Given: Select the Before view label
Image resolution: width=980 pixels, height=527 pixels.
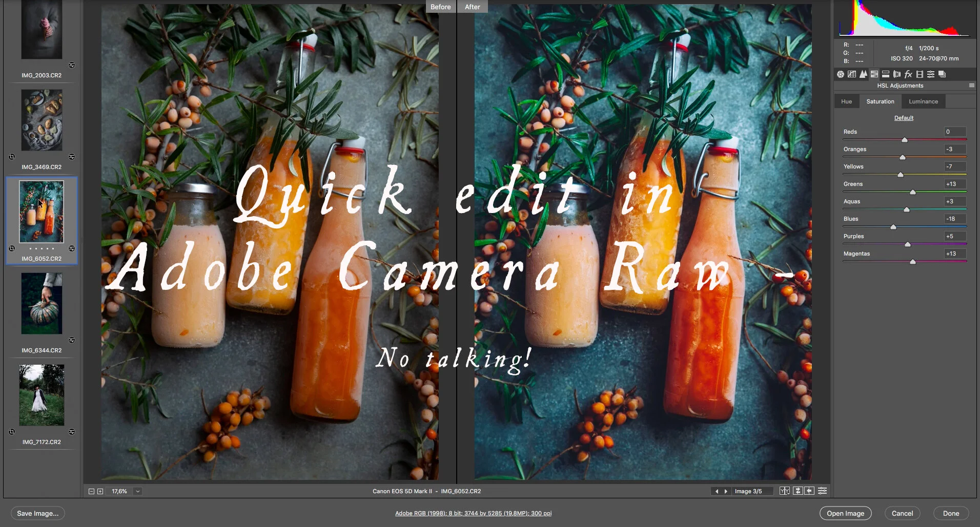Looking at the screenshot, I should (440, 7).
